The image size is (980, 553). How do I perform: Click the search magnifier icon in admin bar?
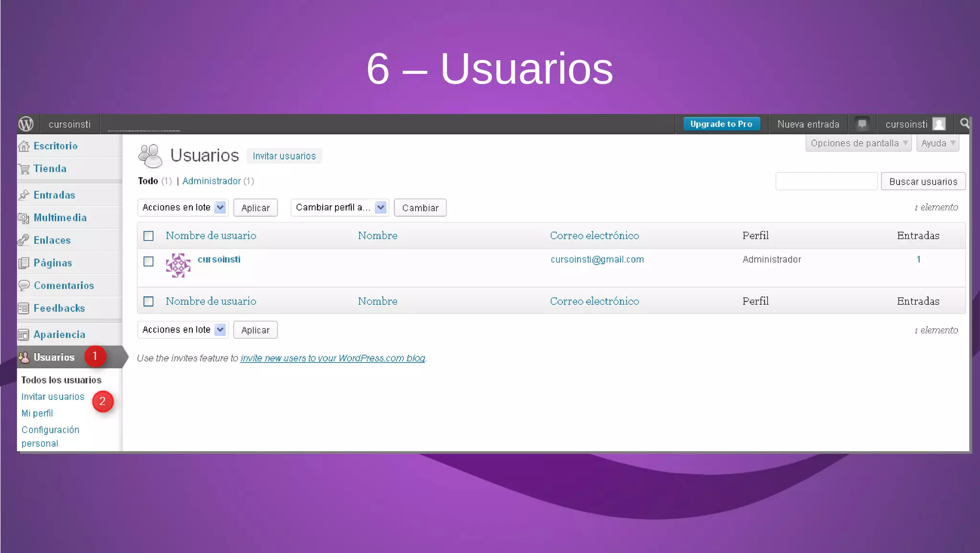pos(964,123)
